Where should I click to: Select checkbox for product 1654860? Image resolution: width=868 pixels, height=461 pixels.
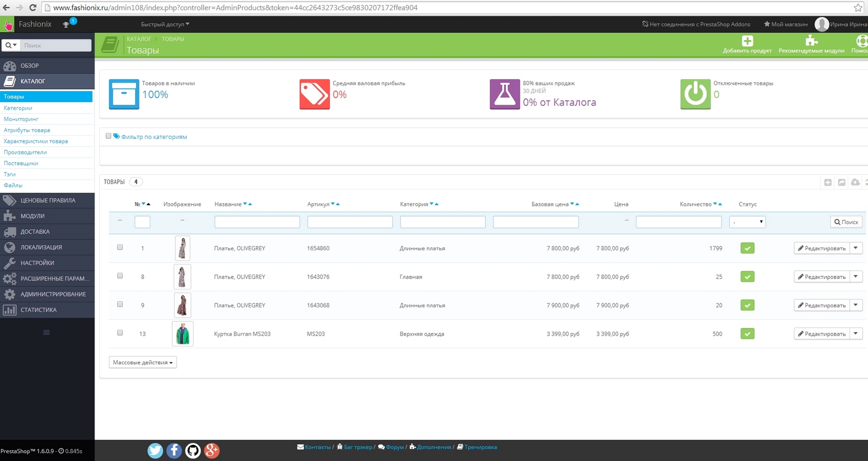120,247
